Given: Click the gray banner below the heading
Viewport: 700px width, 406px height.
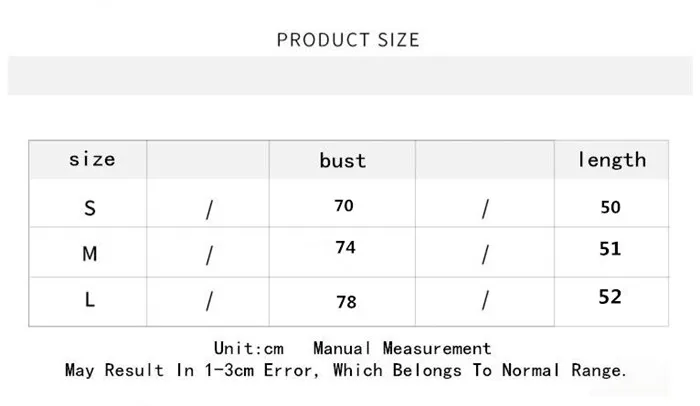Looking at the screenshot, I should click(x=350, y=76).
